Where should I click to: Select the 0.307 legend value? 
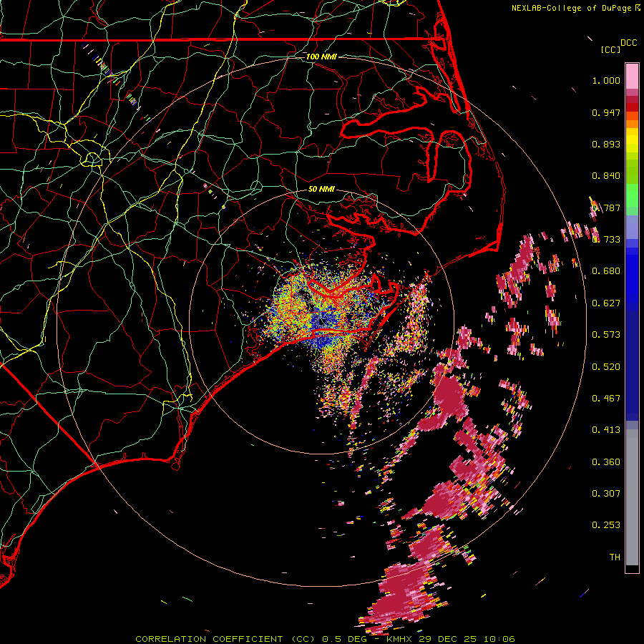pyautogui.click(x=606, y=494)
